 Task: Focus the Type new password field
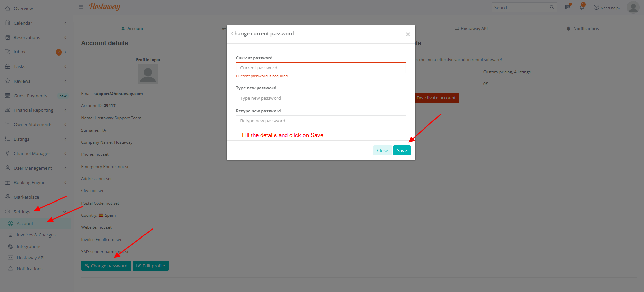click(x=321, y=98)
